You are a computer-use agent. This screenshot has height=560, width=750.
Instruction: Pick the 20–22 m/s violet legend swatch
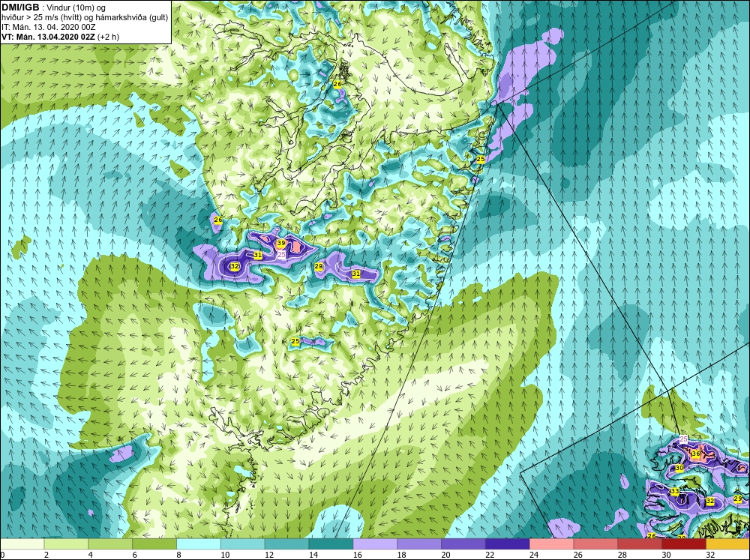click(x=463, y=544)
